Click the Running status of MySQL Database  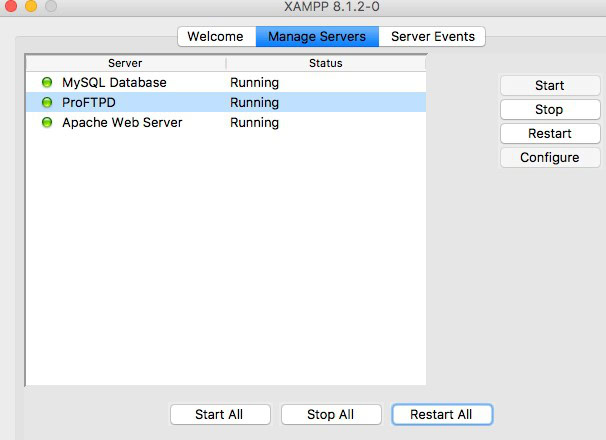point(254,83)
